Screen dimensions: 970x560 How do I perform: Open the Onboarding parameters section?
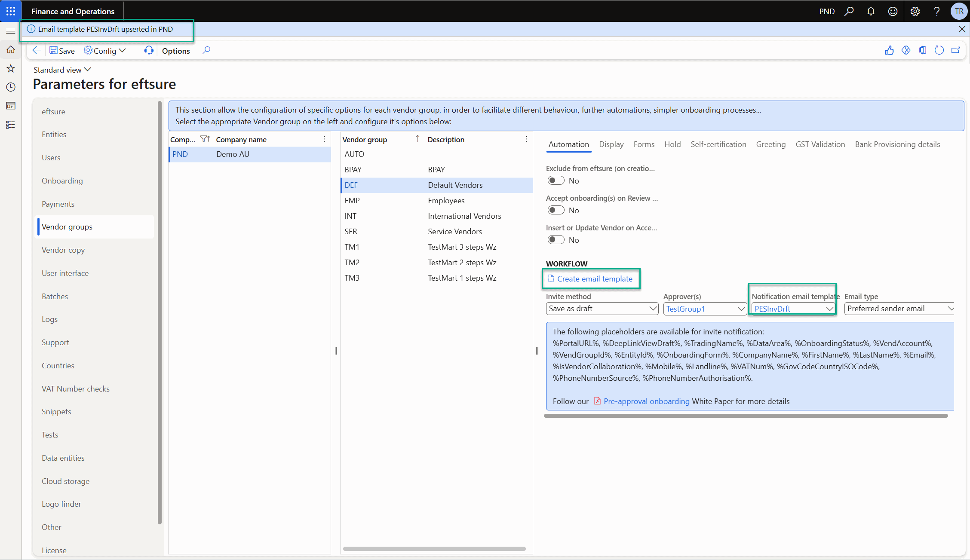(x=62, y=181)
